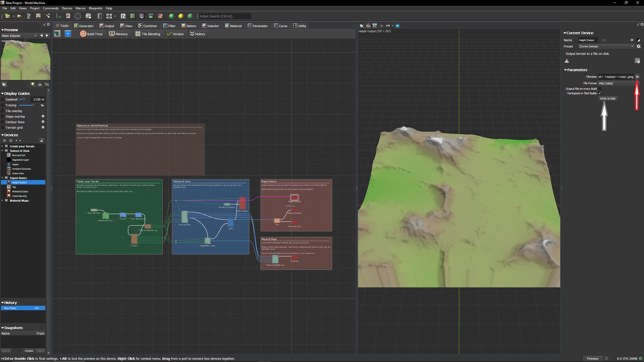Click the +Create snapshot button
The image size is (644, 362).
[x=29, y=351]
